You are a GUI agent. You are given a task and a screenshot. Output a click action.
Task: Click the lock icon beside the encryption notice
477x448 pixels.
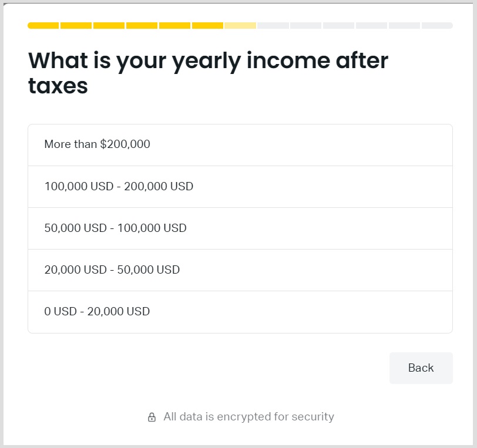tap(152, 417)
